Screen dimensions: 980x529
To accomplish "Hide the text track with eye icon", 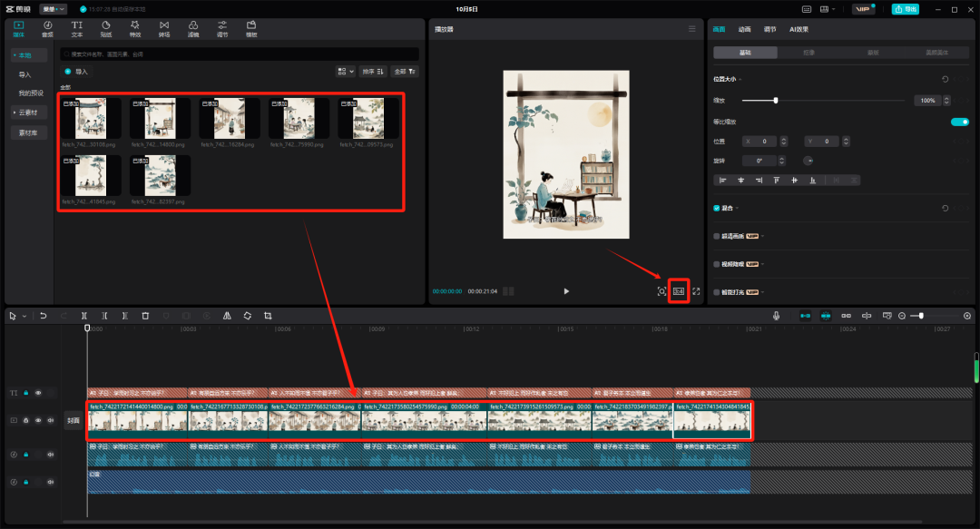I will tap(38, 393).
